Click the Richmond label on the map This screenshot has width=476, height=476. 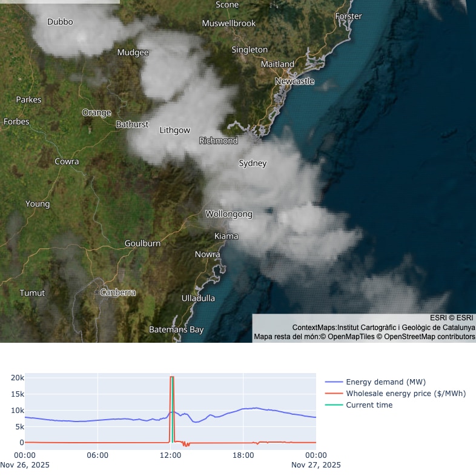point(218,140)
